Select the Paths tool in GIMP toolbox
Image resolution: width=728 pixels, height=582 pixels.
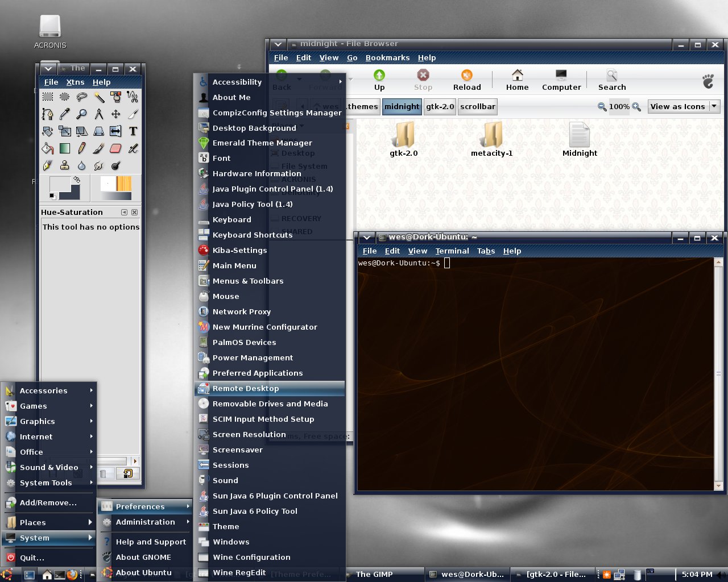click(48, 114)
